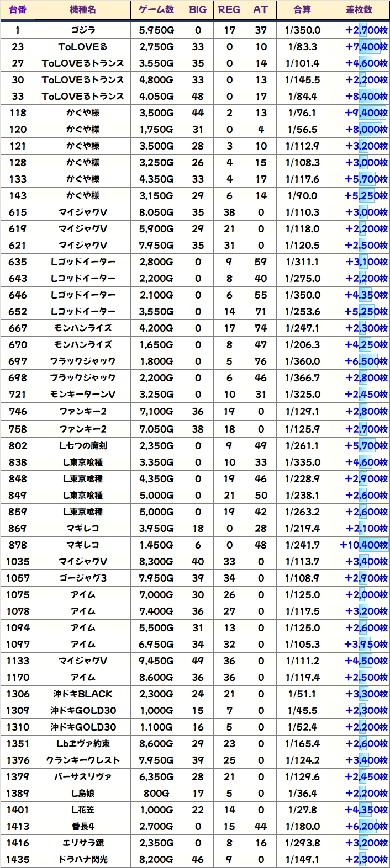Image resolution: width=390 pixels, height=868 pixels.
Task: Click the 5,950G game count cell
Action: (x=156, y=30)
